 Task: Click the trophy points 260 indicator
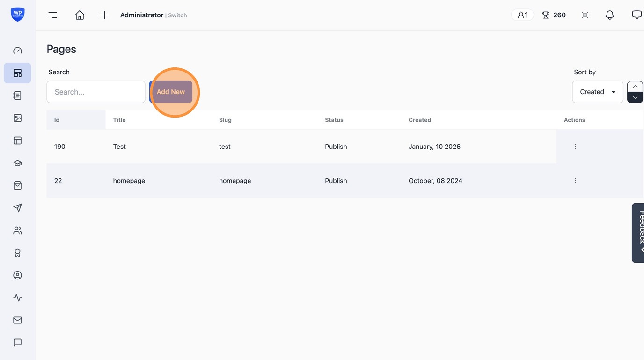pos(554,15)
